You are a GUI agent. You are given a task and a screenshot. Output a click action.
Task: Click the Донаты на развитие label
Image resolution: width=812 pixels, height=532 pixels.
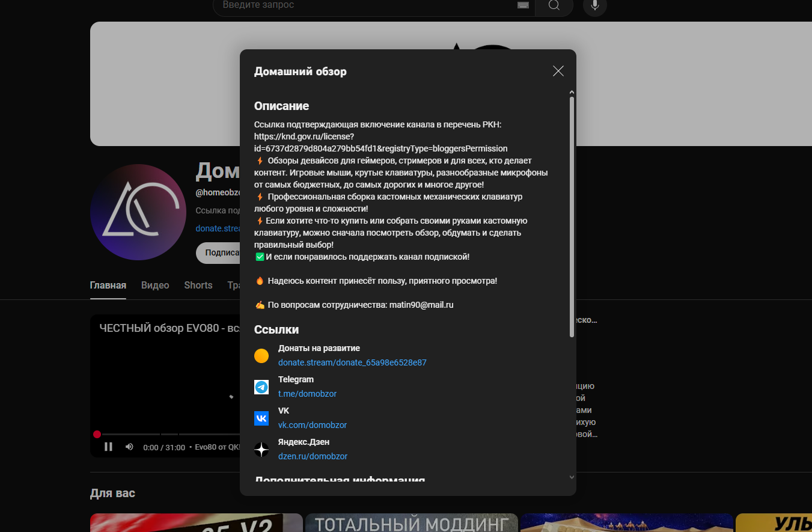pos(319,348)
